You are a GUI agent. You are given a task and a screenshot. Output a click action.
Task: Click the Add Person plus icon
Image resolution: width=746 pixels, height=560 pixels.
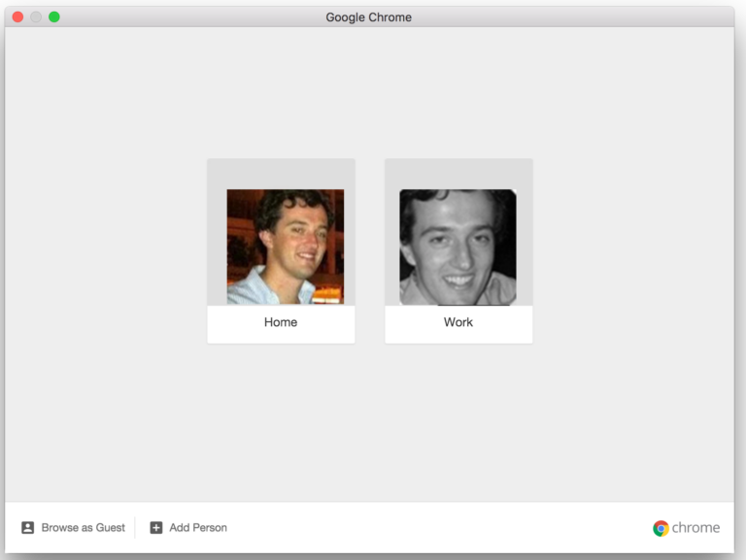[156, 528]
